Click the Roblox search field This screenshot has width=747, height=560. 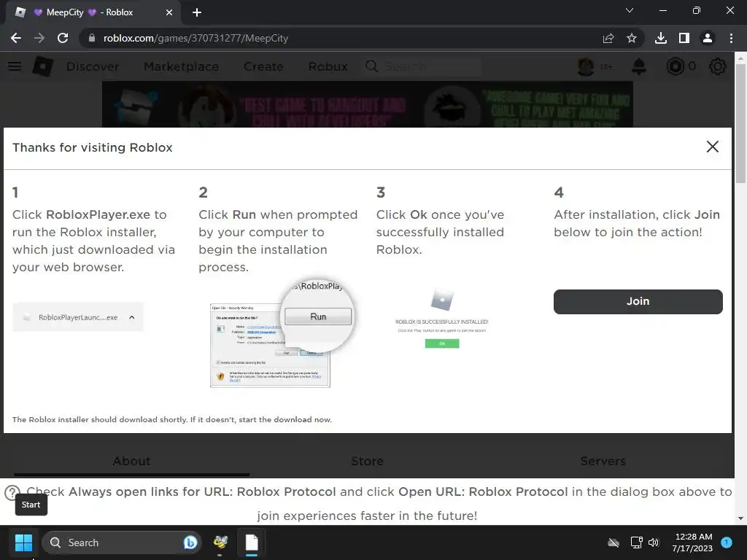[422, 66]
